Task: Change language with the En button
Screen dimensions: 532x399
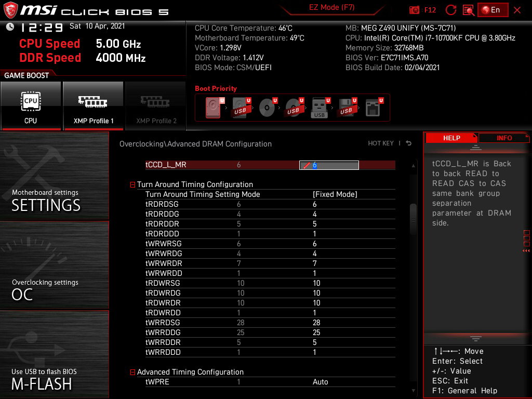Action: click(493, 10)
